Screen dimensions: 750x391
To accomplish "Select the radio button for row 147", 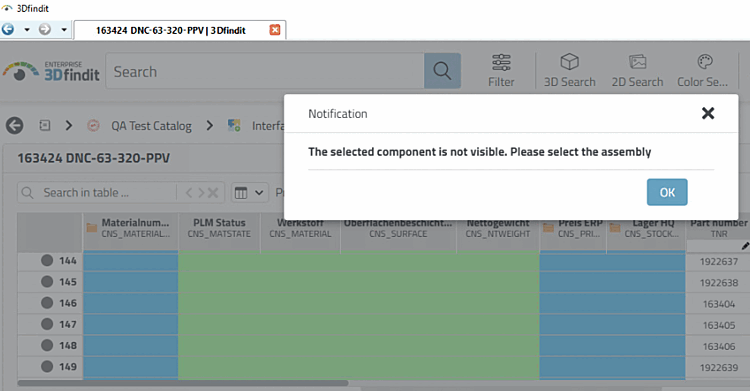I will [47, 324].
